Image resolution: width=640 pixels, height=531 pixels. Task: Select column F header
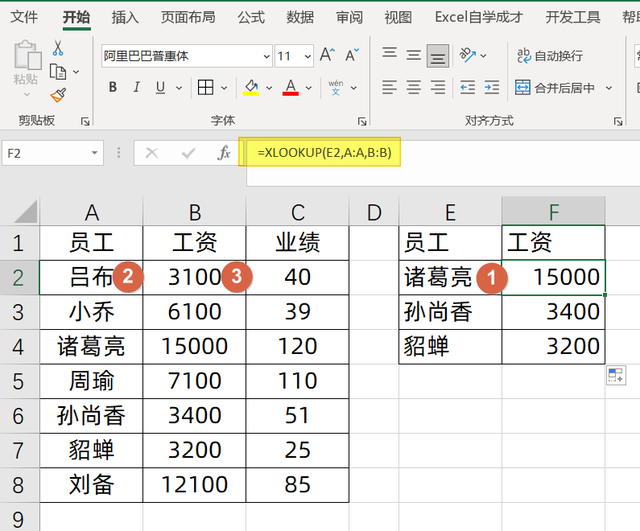(553, 212)
